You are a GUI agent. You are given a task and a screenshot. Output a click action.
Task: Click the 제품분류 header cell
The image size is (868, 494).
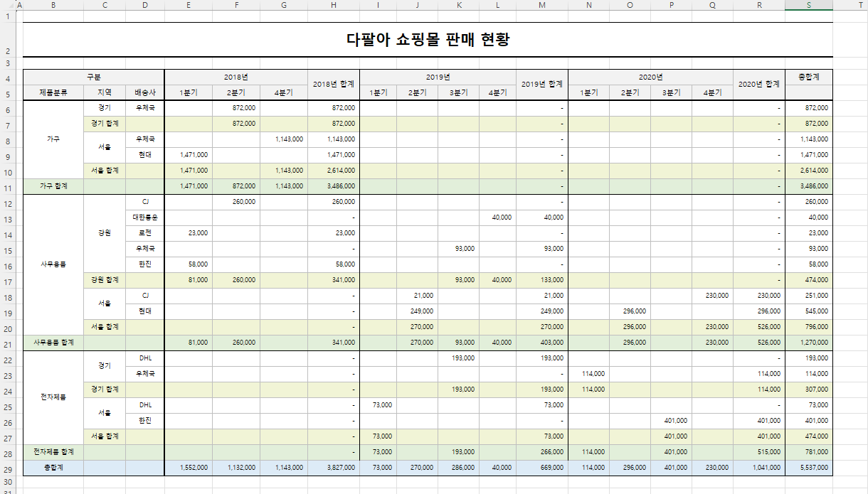click(53, 92)
